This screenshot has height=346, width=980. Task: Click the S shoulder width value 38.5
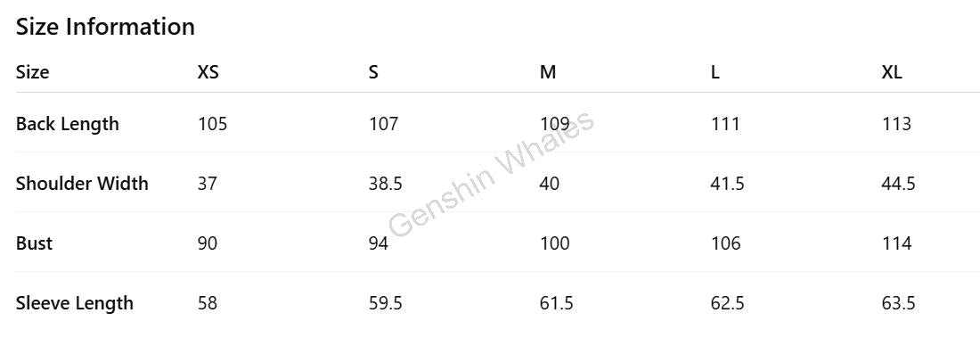pyautogui.click(x=386, y=184)
